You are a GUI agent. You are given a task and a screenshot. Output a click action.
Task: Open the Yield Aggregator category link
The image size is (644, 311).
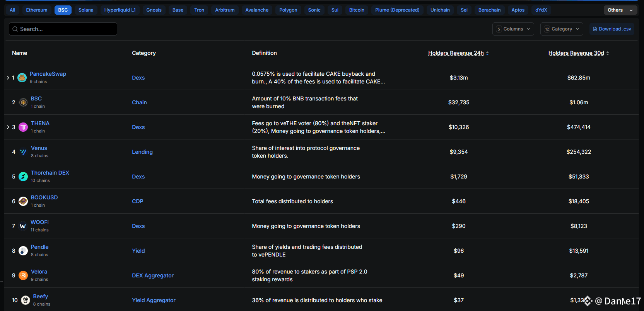click(154, 300)
